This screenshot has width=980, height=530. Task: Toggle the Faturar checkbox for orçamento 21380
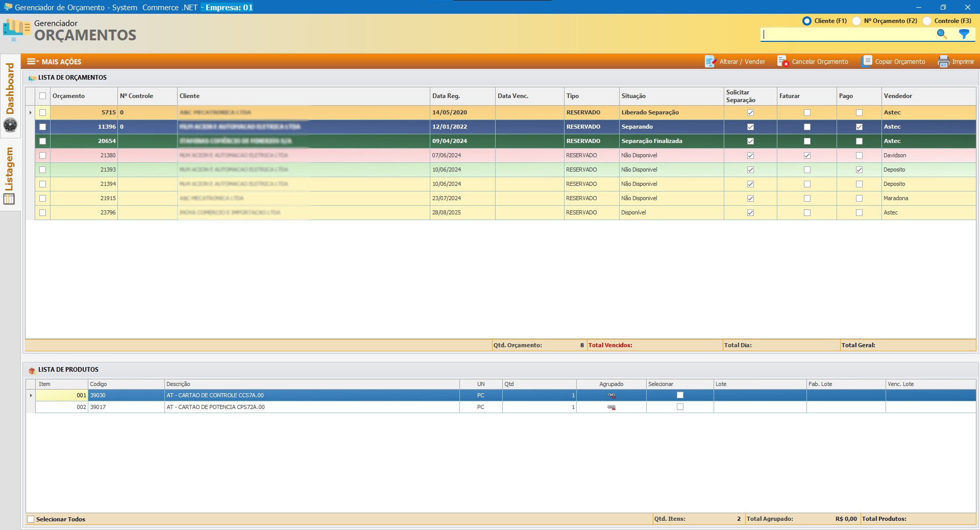click(807, 156)
